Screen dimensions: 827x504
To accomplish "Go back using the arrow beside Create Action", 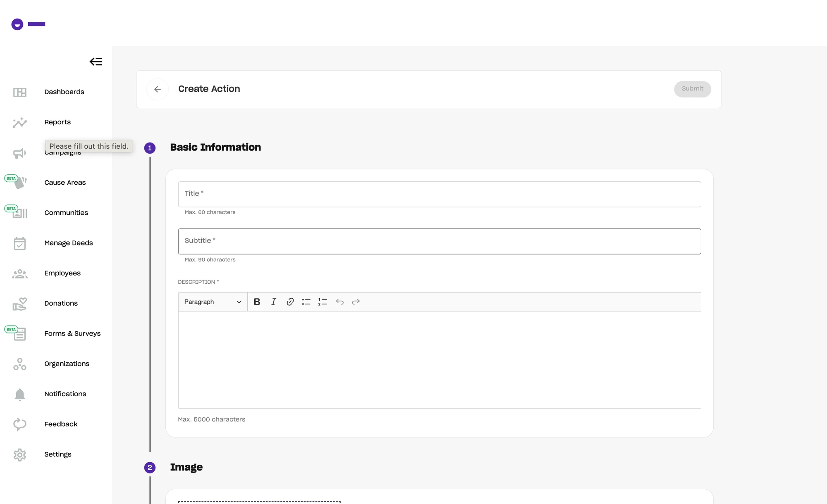I will click(x=158, y=89).
